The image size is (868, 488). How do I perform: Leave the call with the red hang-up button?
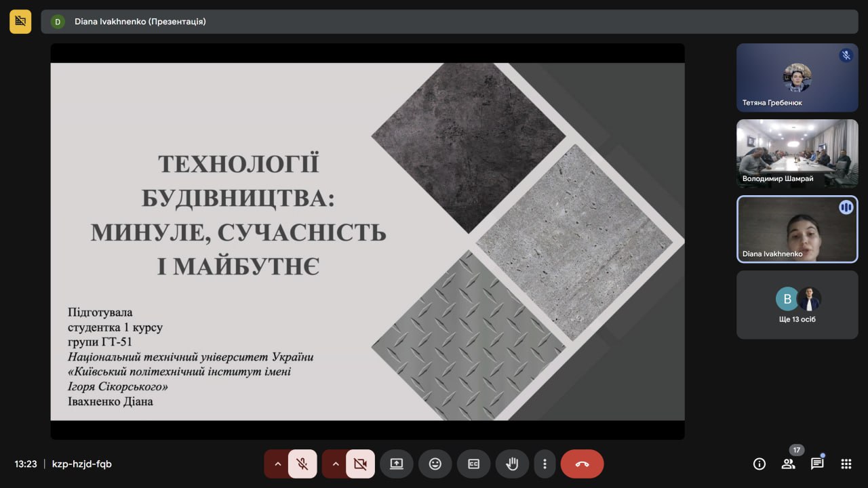(x=582, y=464)
